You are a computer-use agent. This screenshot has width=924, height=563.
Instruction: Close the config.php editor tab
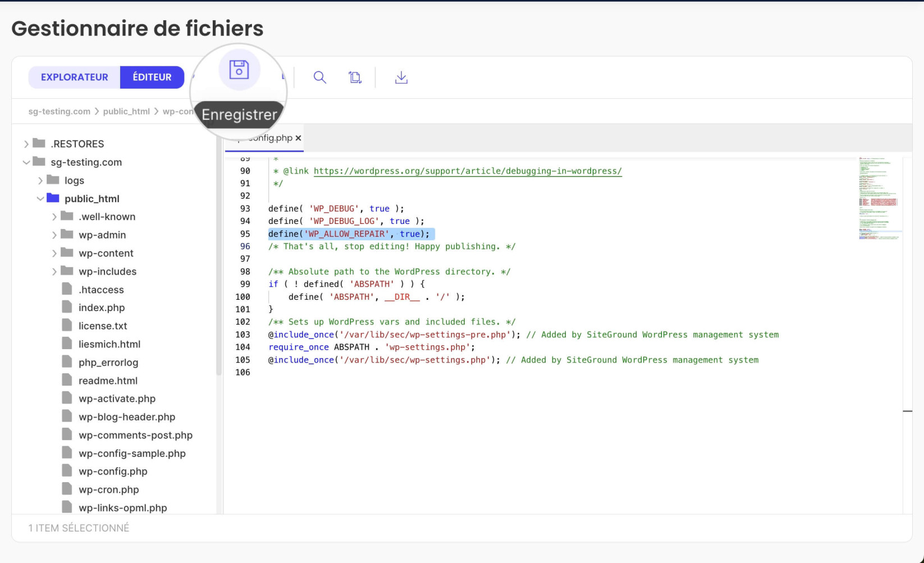point(298,138)
